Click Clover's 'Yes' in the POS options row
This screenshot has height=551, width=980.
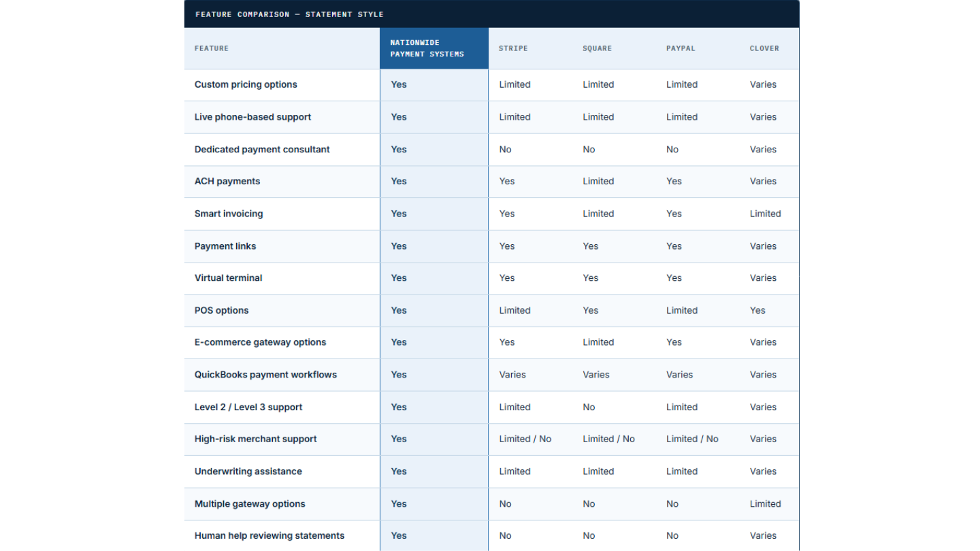point(757,310)
